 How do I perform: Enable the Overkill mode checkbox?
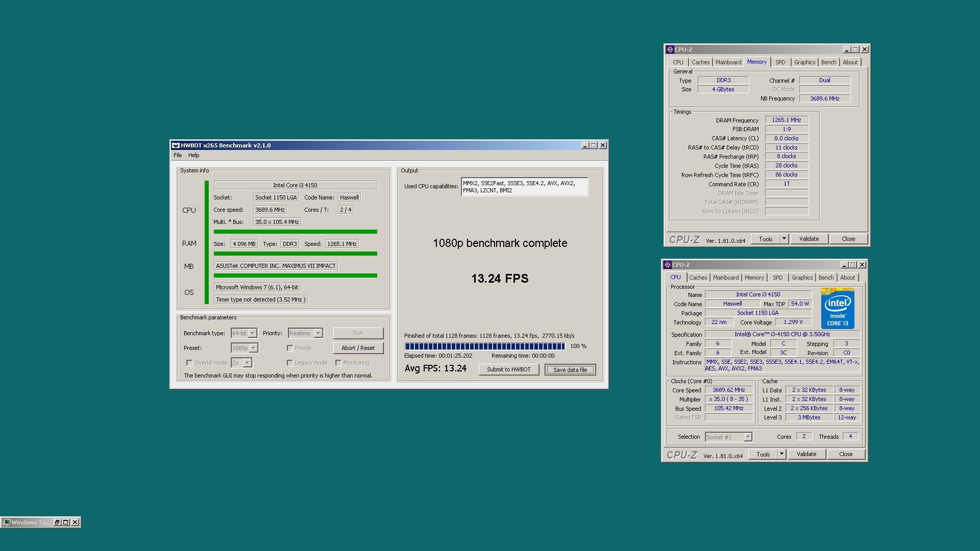pyautogui.click(x=189, y=363)
